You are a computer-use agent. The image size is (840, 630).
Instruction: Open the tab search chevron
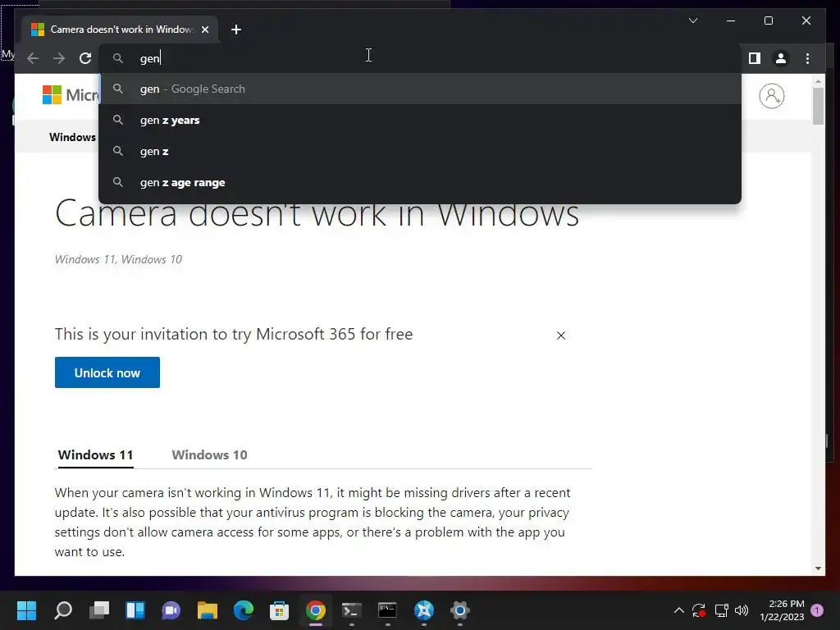point(693,21)
